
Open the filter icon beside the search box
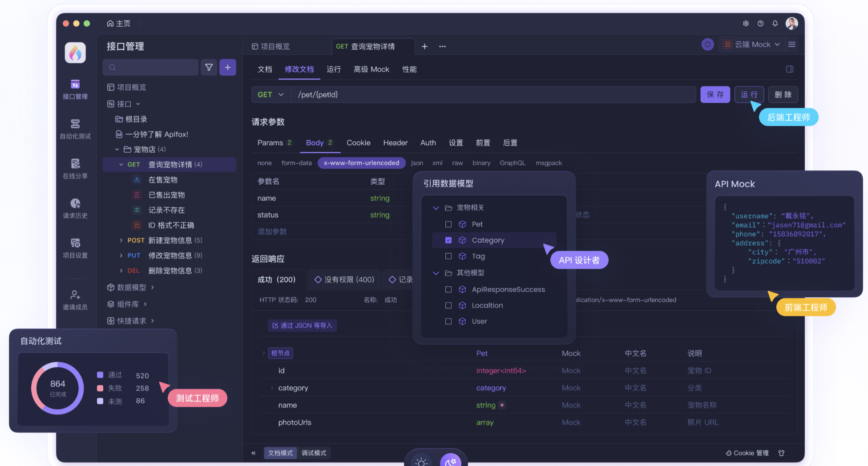[x=209, y=67]
